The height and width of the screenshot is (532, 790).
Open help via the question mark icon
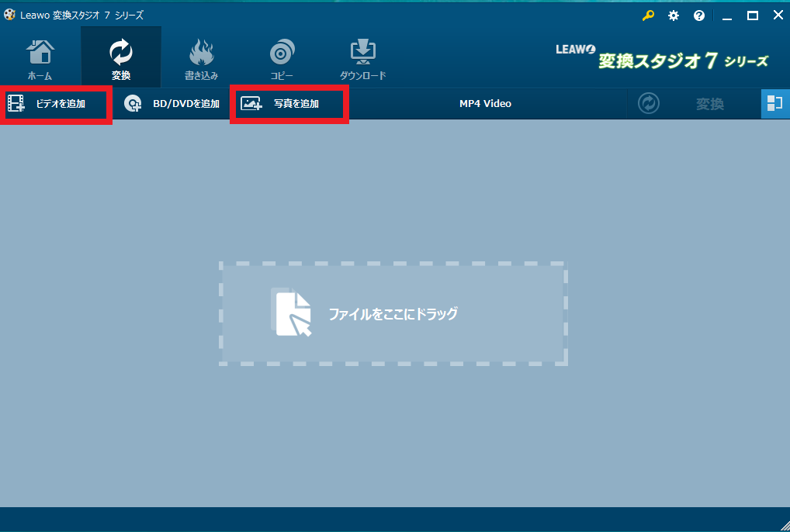pyautogui.click(x=699, y=16)
